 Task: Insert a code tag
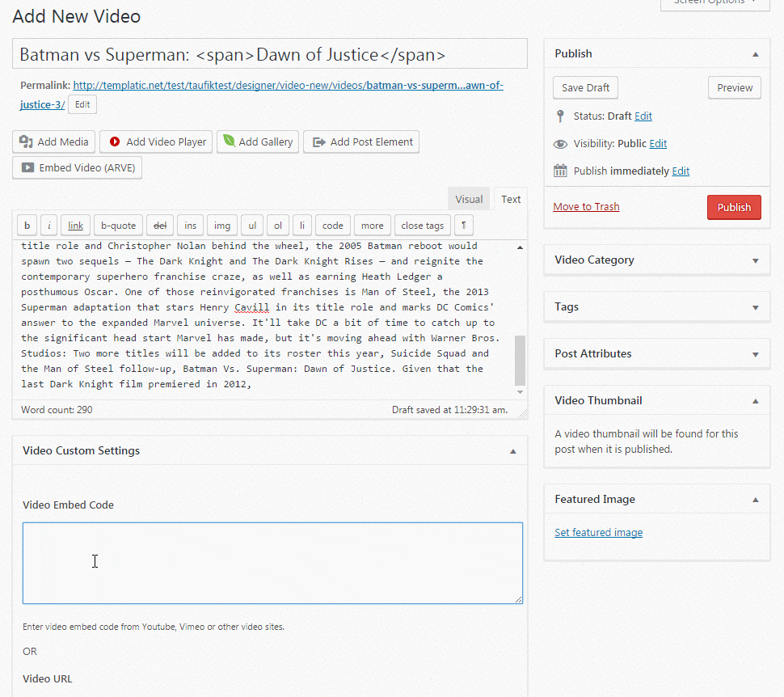point(332,225)
